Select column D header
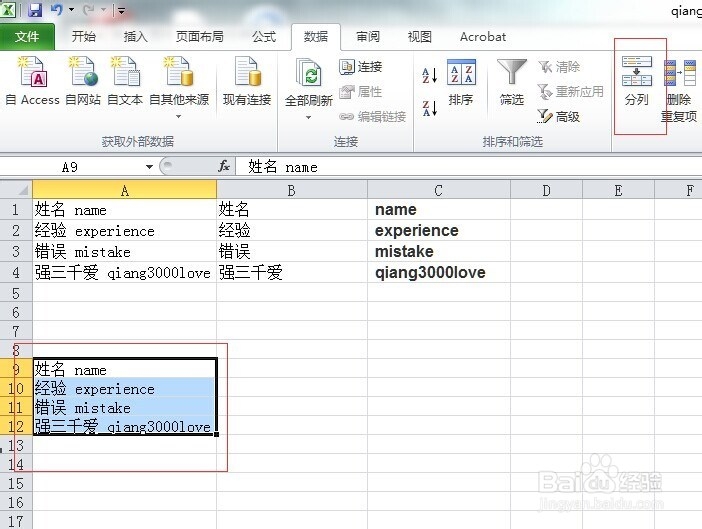The width and height of the screenshot is (702, 529). pyautogui.click(x=546, y=191)
